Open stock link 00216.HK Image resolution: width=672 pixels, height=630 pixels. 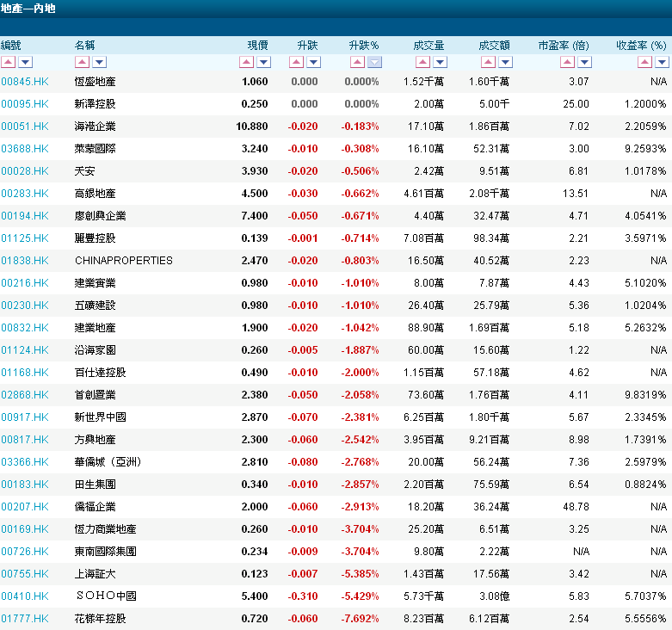click(x=25, y=283)
